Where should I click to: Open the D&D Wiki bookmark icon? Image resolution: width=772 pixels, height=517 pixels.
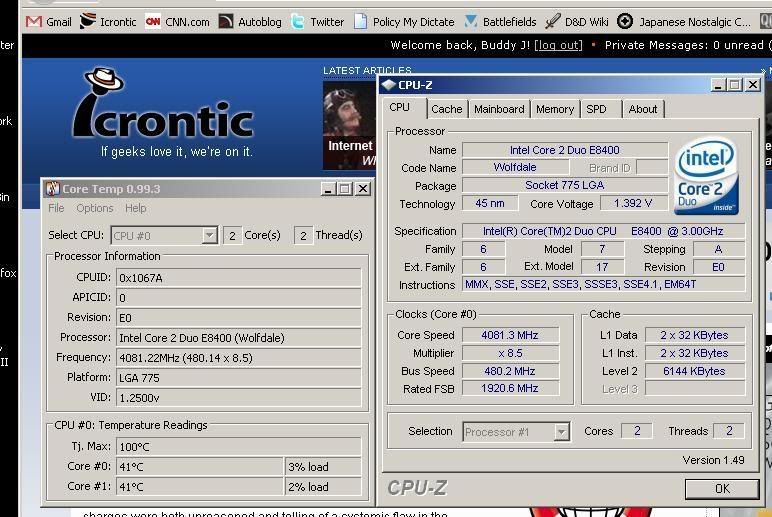pyautogui.click(x=552, y=22)
